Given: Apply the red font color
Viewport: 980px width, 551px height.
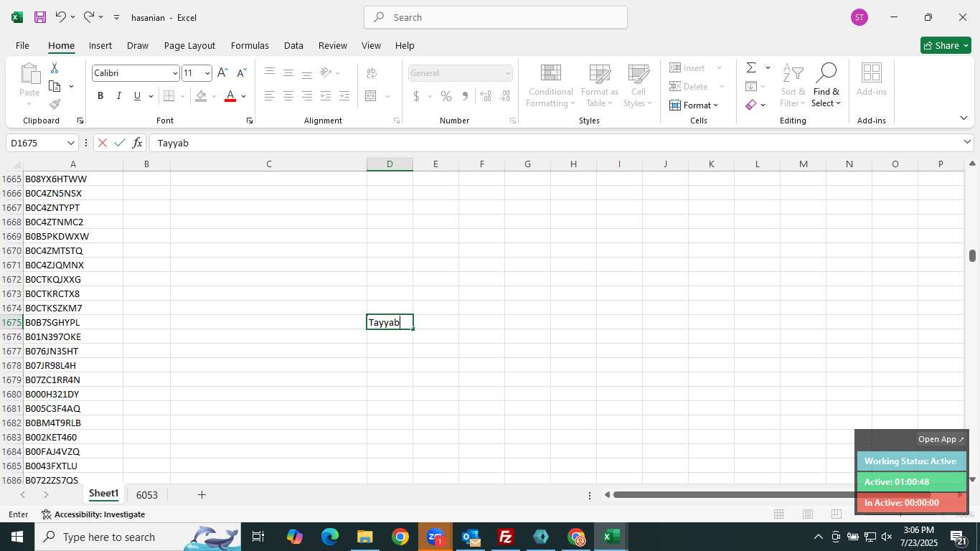Looking at the screenshot, I should 230,96.
